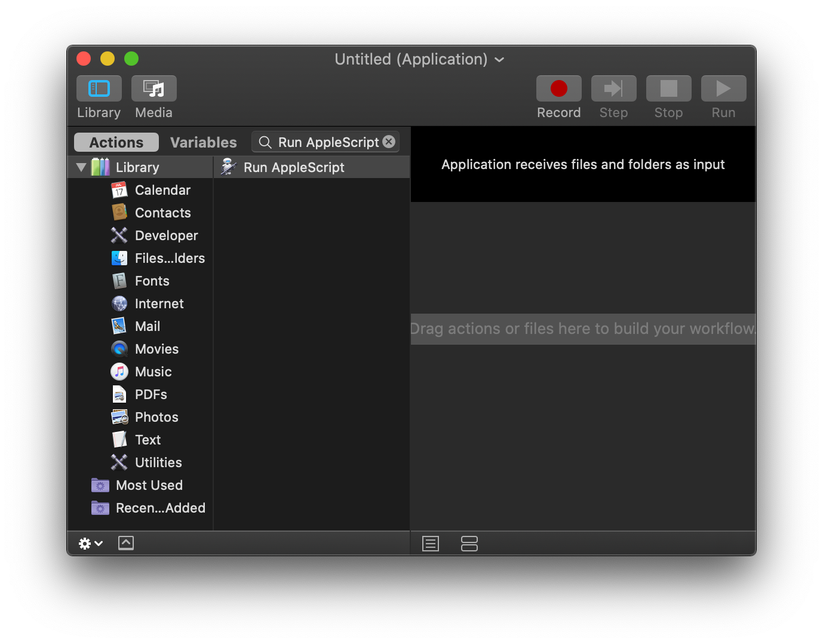Click the Stop toolbar button

tap(669, 88)
